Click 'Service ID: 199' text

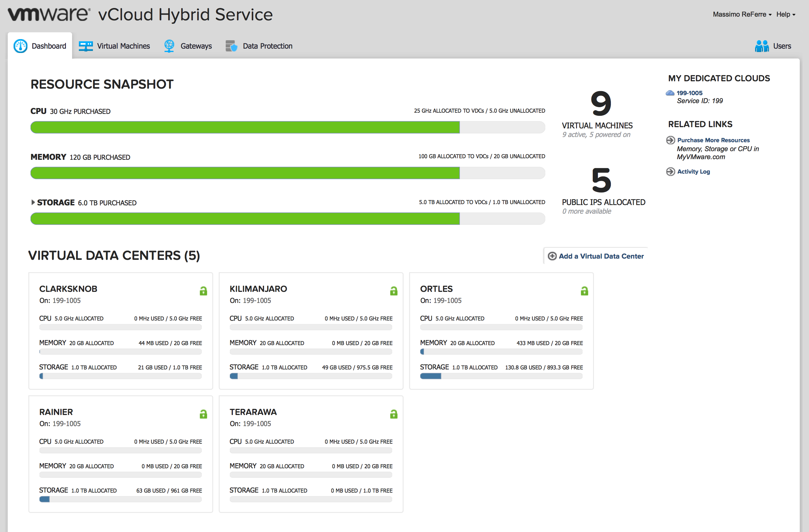tap(700, 101)
